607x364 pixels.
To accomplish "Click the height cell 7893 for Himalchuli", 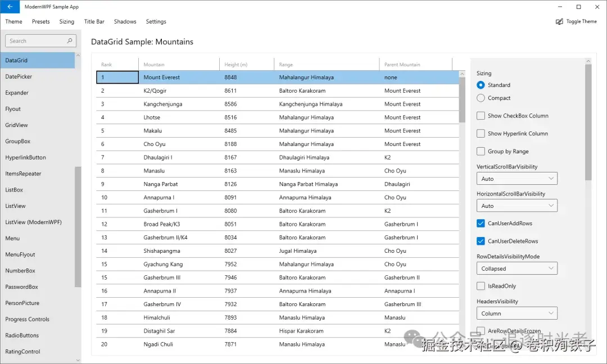I will [x=247, y=317].
